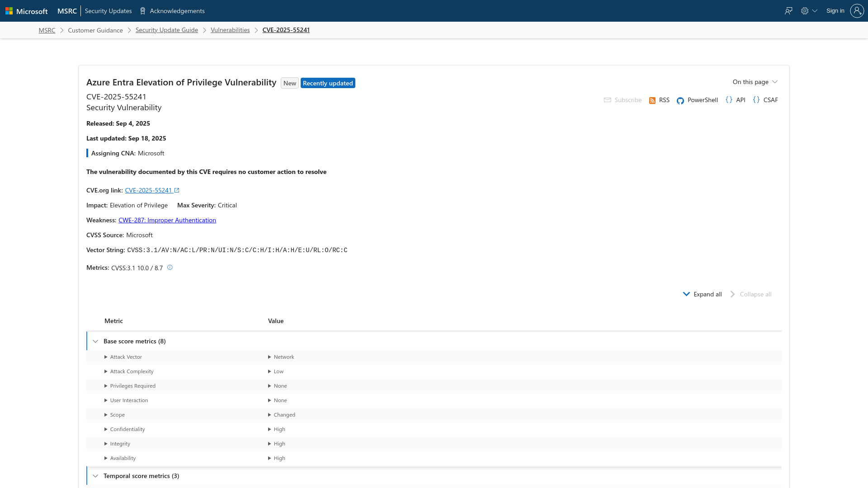Click the RSS feed icon
The image size is (868, 488).
[652, 100]
